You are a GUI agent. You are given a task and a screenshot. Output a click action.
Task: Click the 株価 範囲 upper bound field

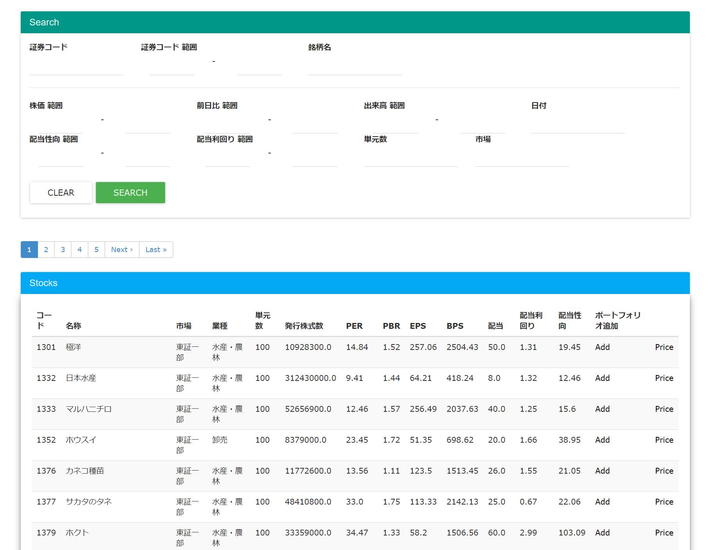[x=148, y=125]
